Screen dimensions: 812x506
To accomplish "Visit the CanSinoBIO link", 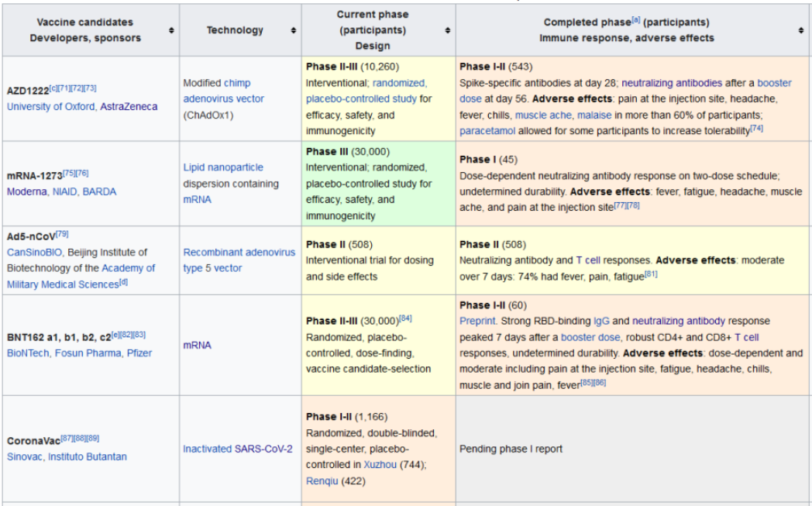I will 33,252.
